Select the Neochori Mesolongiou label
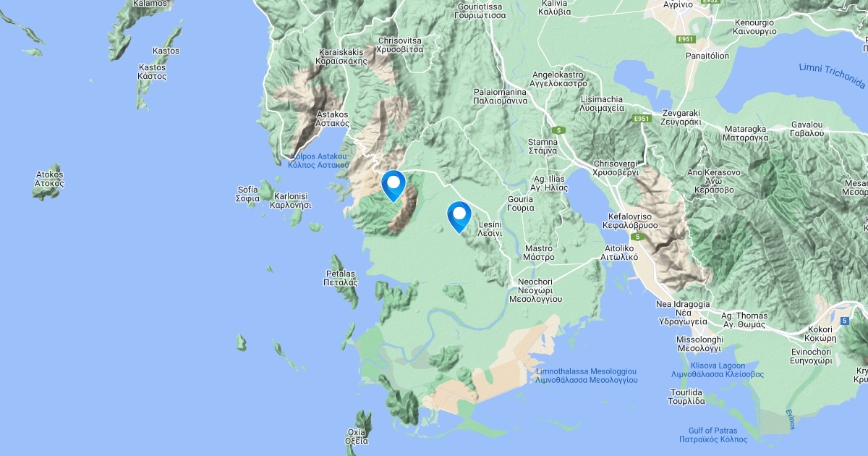Image resolution: width=868 pixels, height=456 pixels. [536, 290]
